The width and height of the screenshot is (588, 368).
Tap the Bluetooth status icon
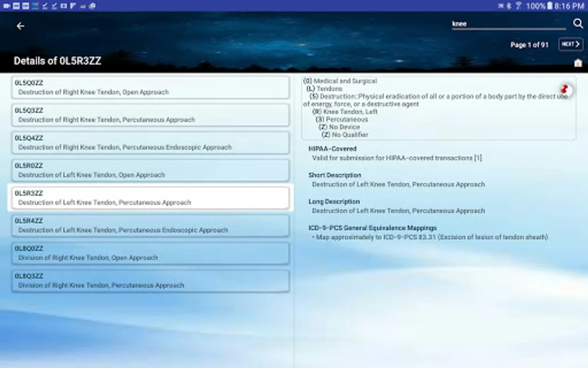coord(509,6)
